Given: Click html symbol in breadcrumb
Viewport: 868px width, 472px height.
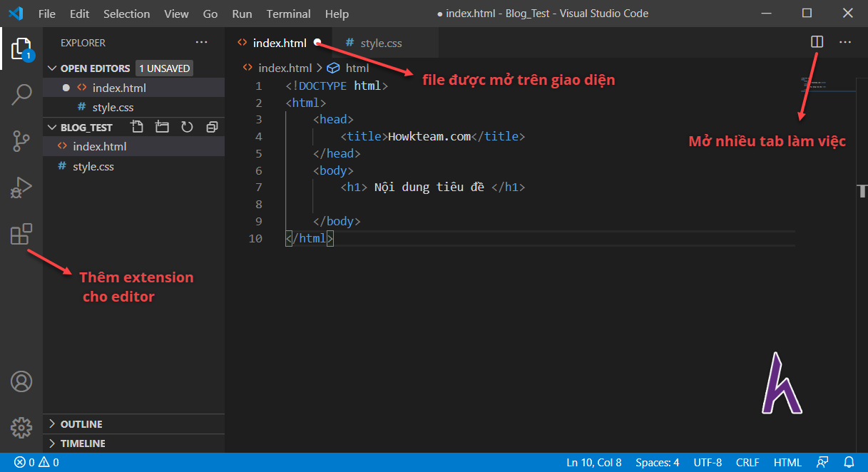Looking at the screenshot, I should pos(348,68).
